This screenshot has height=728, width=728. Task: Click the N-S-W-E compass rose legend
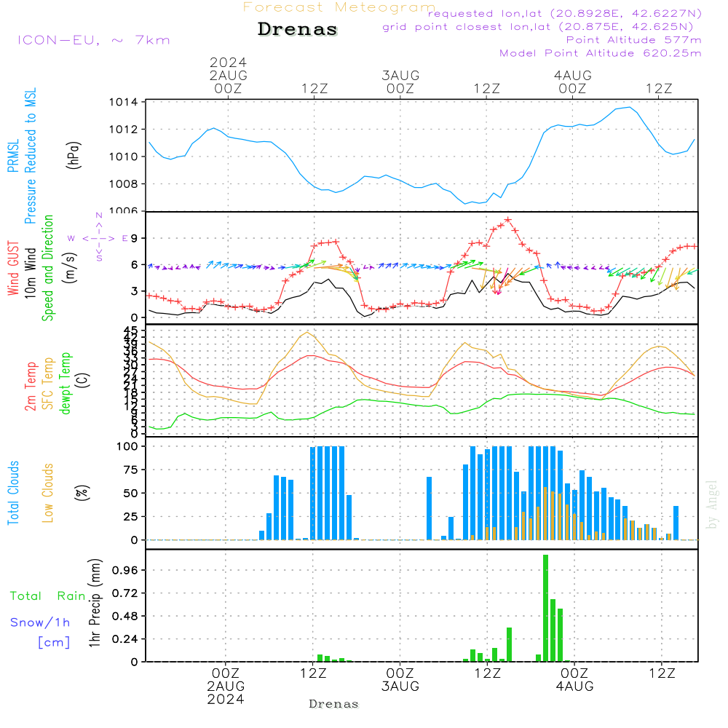click(x=99, y=238)
